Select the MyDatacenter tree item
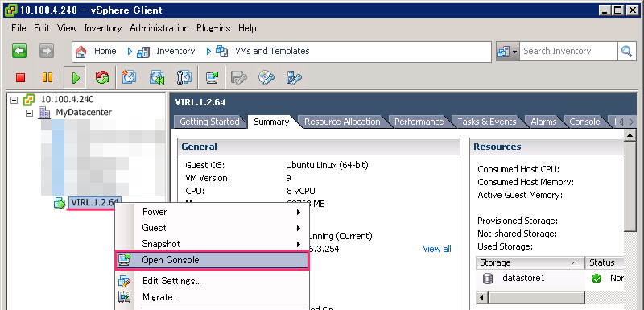This screenshot has width=644, height=310. click(84, 113)
